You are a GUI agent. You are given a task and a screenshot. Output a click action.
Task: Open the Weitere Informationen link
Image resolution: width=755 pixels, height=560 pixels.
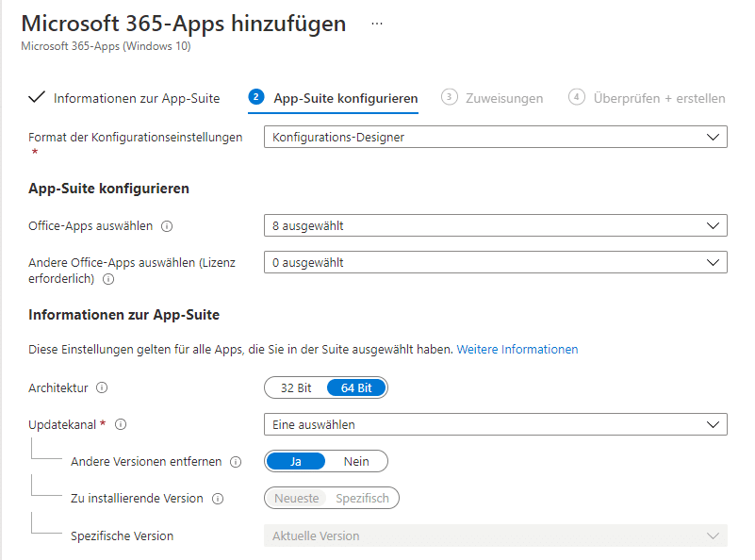pyautogui.click(x=517, y=350)
